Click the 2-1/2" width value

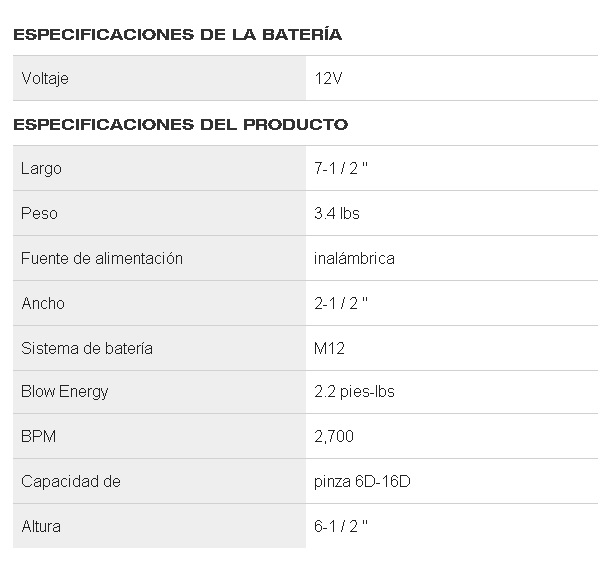[341, 303]
